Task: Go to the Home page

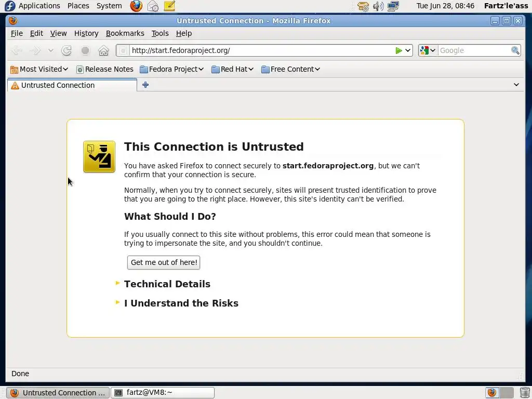Action: [103, 50]
